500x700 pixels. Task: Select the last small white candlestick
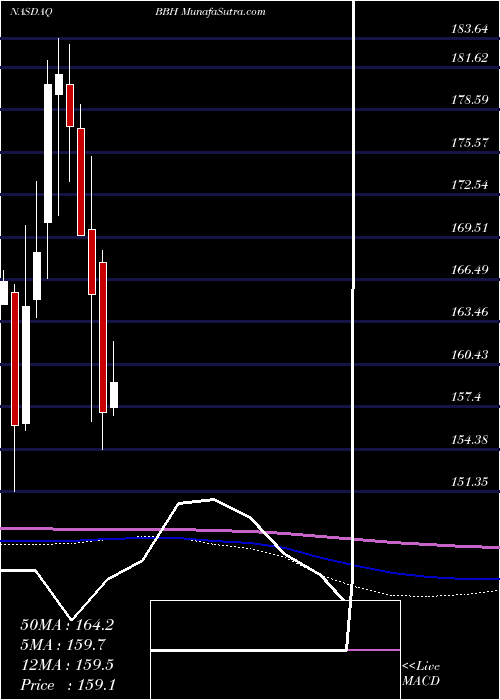coord(114,395)
